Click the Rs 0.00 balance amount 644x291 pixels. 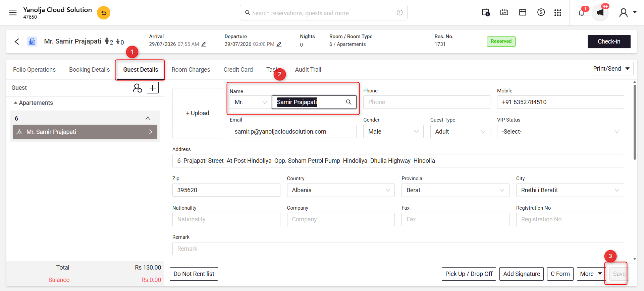coord(151,280)
